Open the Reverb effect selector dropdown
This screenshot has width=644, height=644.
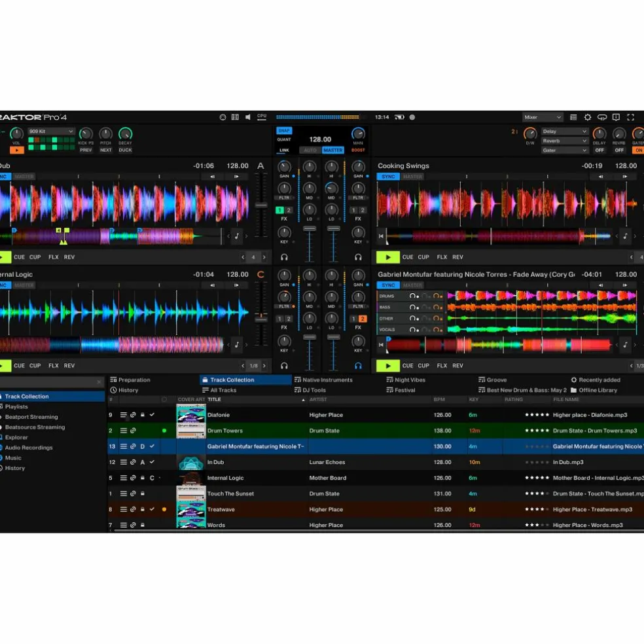pyautogui.click(x=564, y=141)
